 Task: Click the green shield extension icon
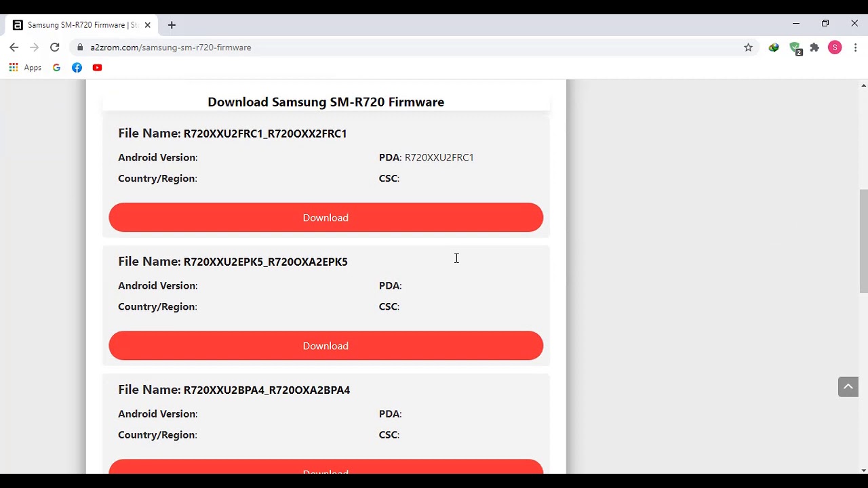[x=795, y=48]
